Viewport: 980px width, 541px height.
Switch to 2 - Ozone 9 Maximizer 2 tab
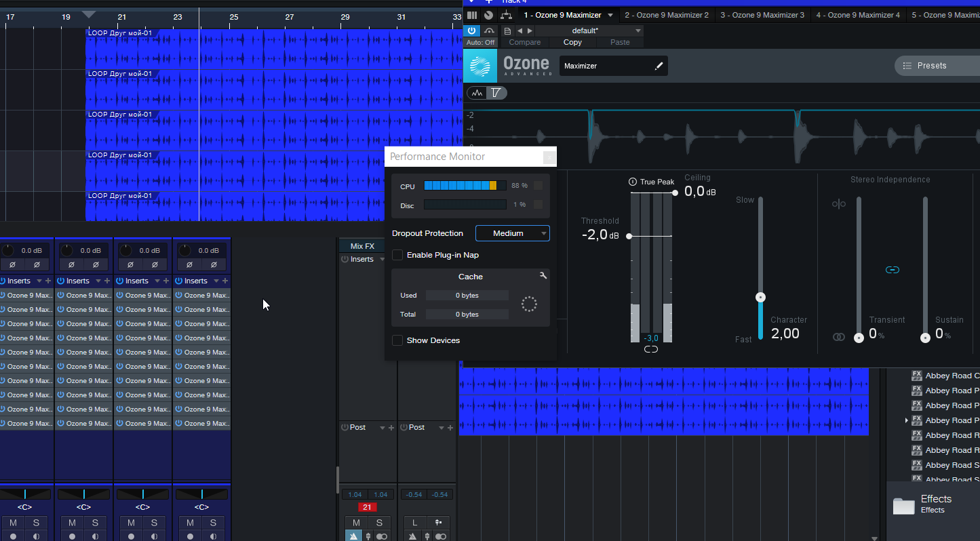[667, 15]
